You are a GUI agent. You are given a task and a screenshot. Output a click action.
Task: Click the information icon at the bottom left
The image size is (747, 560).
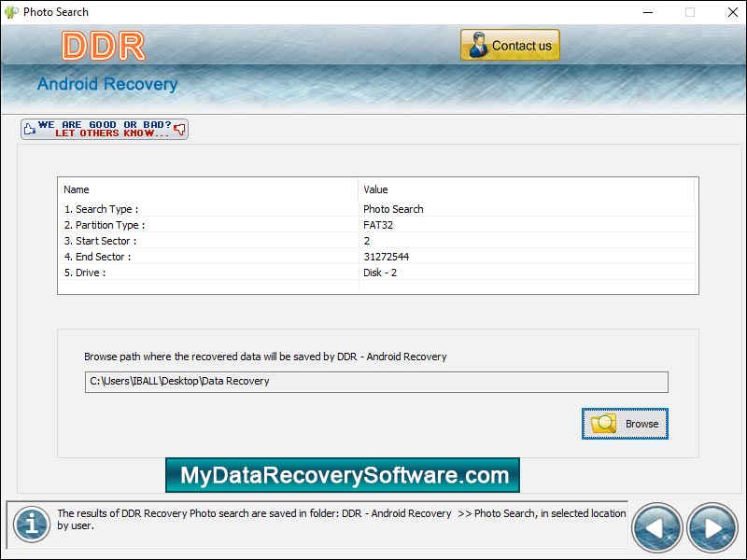click(x=32, y=525)
